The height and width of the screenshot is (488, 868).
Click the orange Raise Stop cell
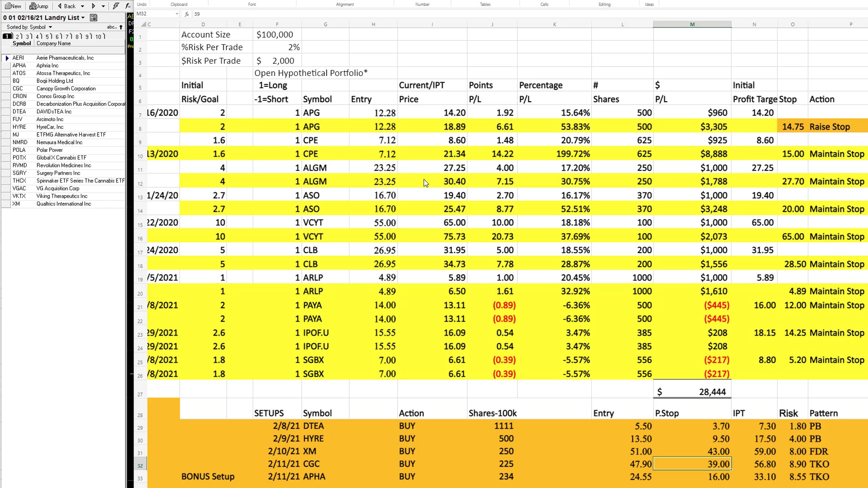pyautogui.click(x=838, y=127)
